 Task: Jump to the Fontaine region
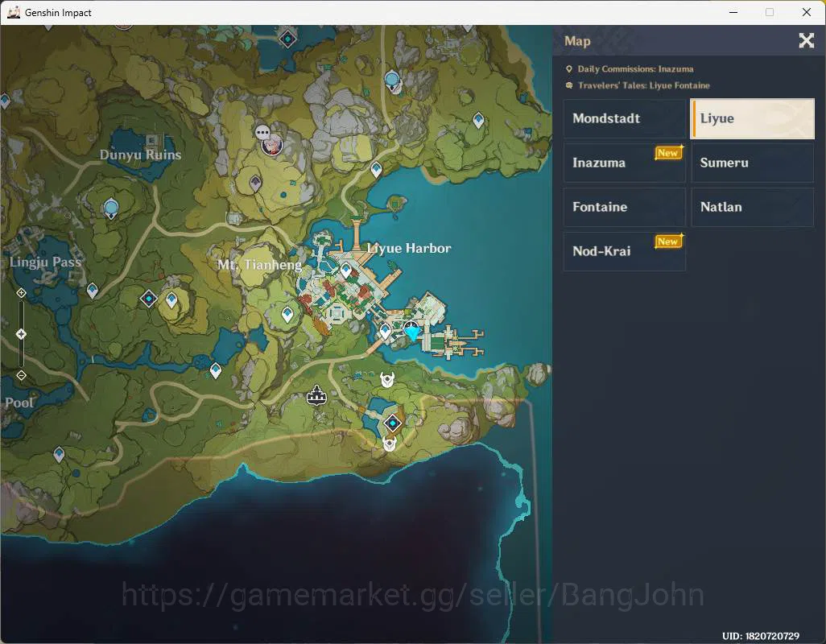pyautogui.click(x=625, y=207)
